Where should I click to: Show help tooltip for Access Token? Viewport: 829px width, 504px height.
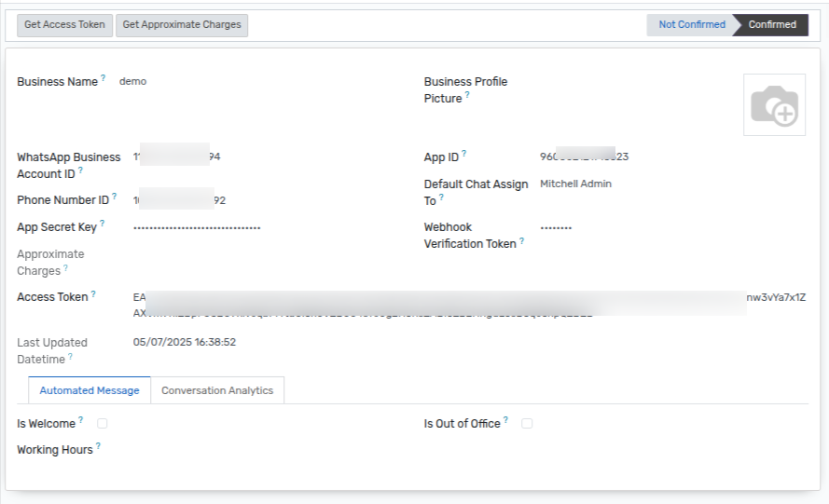tap(93, 293)
